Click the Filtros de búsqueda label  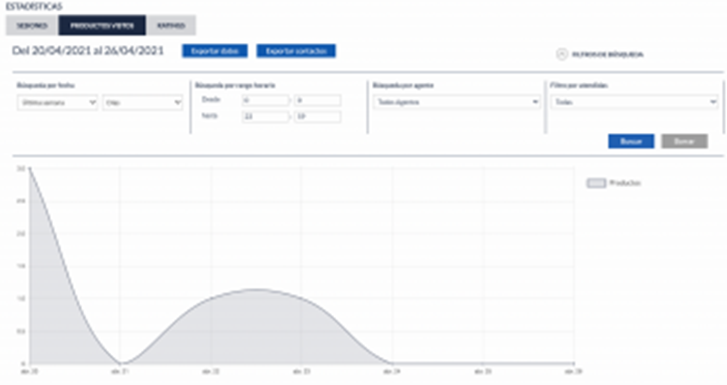[607, 55]
